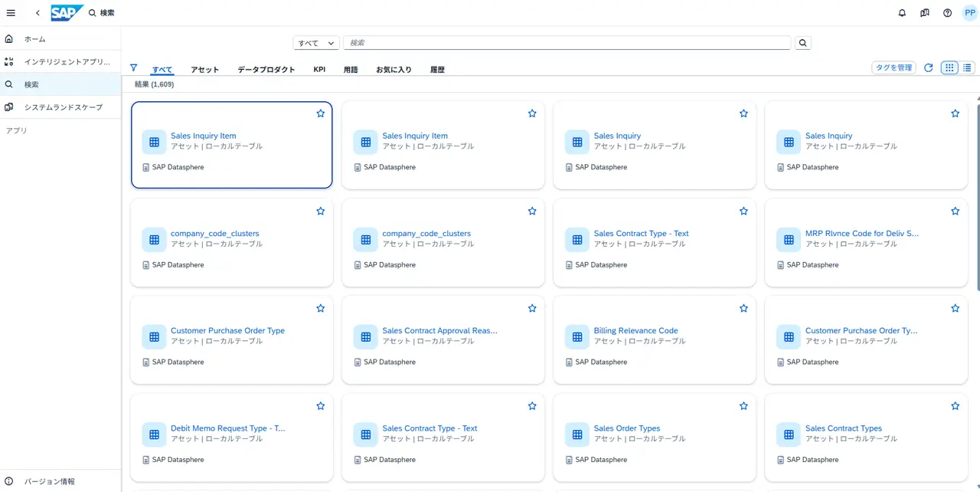Click the filter funnel icon
Viewport: 980px width, 492px height.
click(134, 67)
